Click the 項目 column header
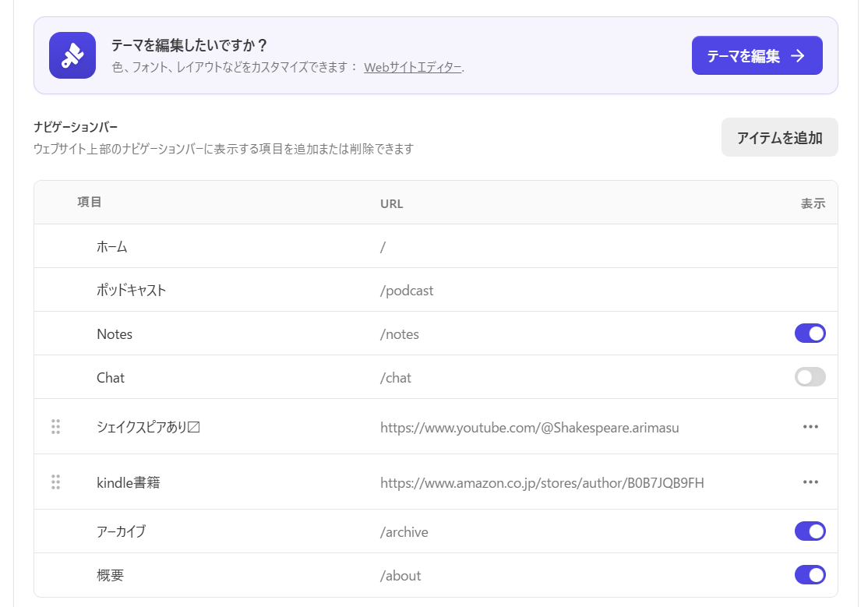Image resolution: width=868 pixels, height=607 pixels. [89, 202]
